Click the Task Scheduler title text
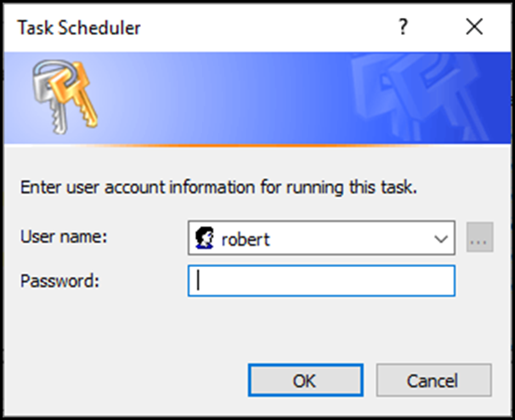 point(79,27)
